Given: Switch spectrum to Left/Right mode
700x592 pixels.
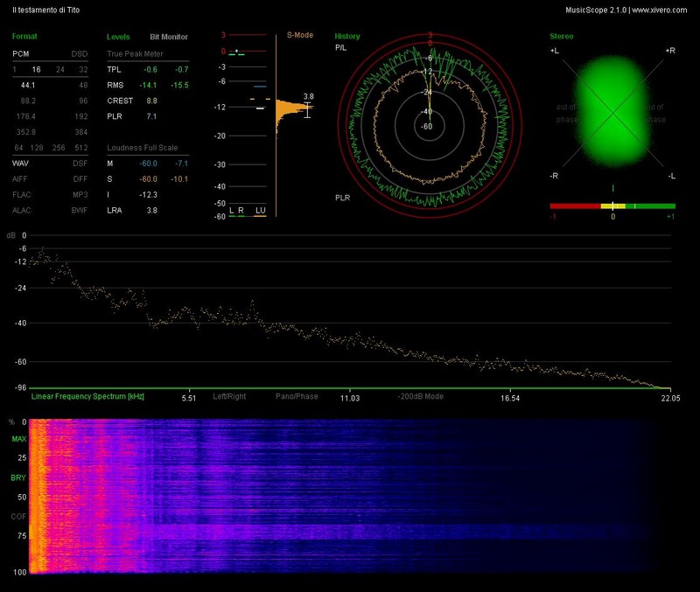Looking at the screenshot, I should [229, 396].
